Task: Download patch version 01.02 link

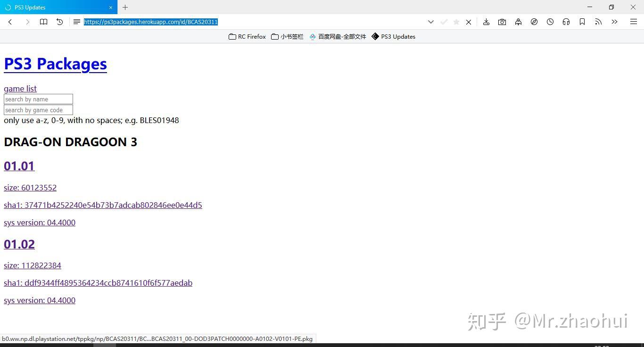Action: point(19,244)
